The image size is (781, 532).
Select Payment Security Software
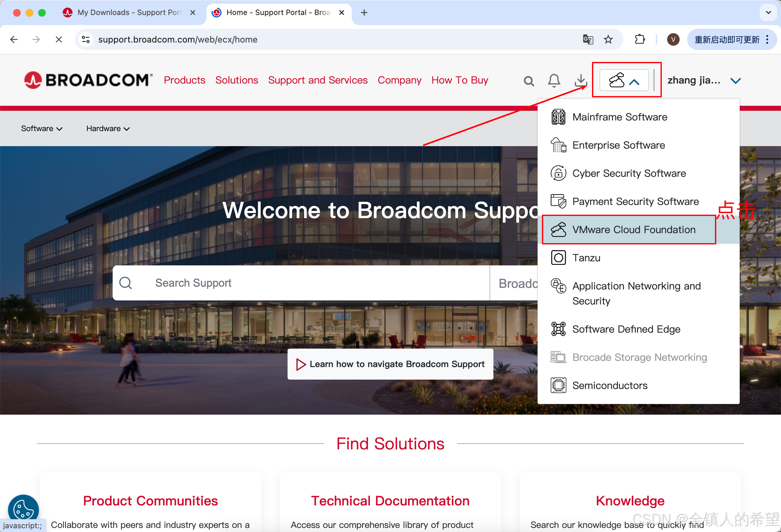[x=638, y=202]
